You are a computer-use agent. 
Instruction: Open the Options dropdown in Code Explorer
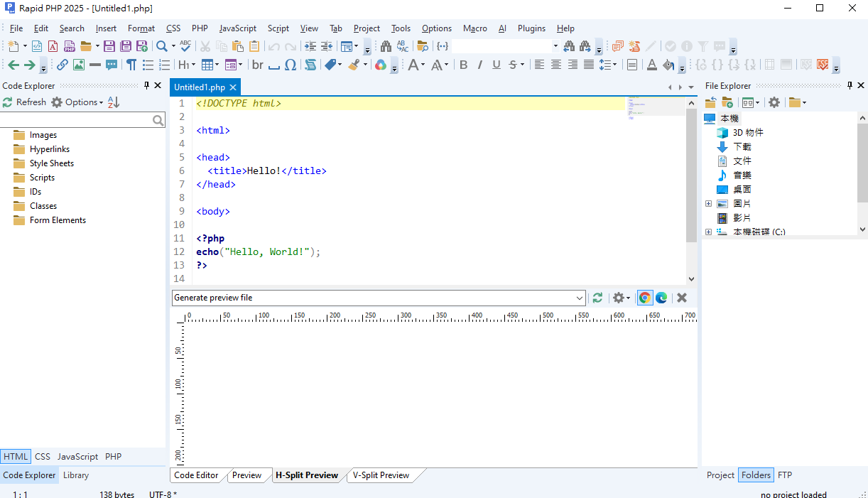(x=78, y=102)
